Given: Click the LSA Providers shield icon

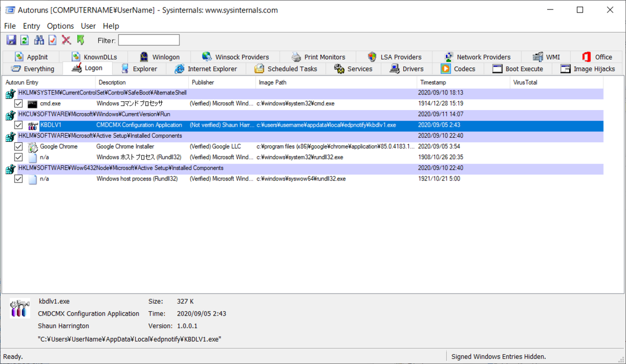Looking at the screenshot, I should tap(372, 57).
